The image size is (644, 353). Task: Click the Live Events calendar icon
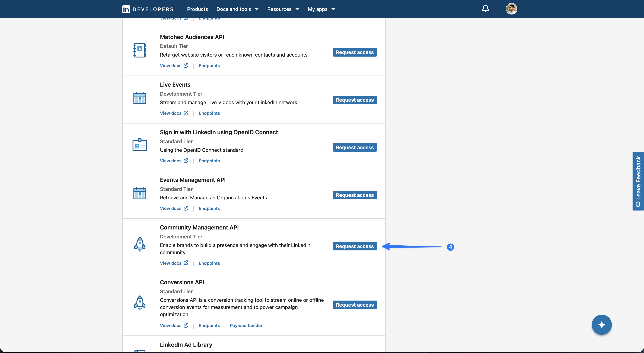click(x=140, y=98)
